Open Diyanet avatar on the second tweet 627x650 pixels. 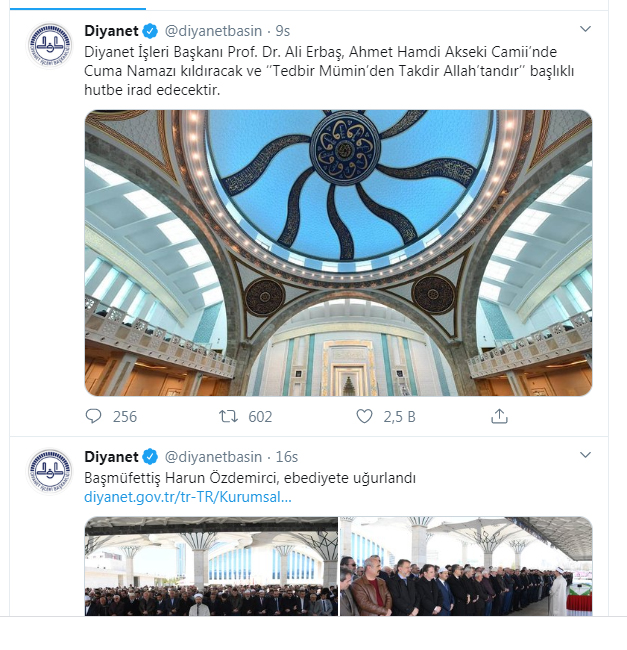click(x=49, y=471)
